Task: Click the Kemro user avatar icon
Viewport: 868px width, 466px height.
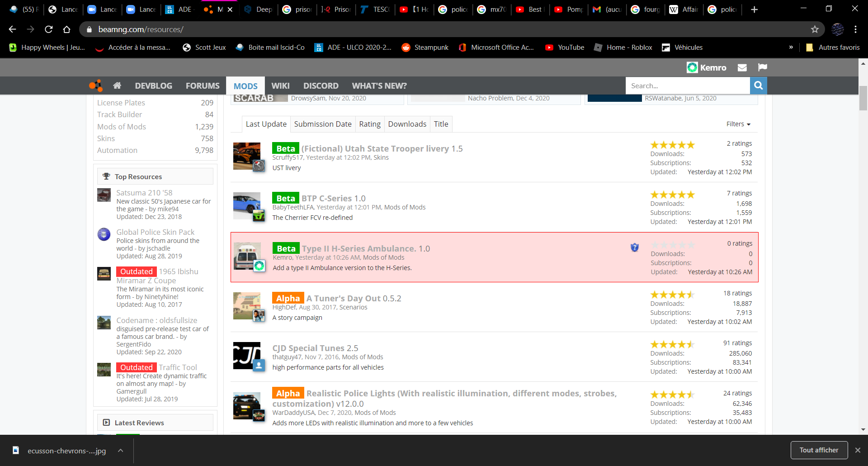Action: 692,67
